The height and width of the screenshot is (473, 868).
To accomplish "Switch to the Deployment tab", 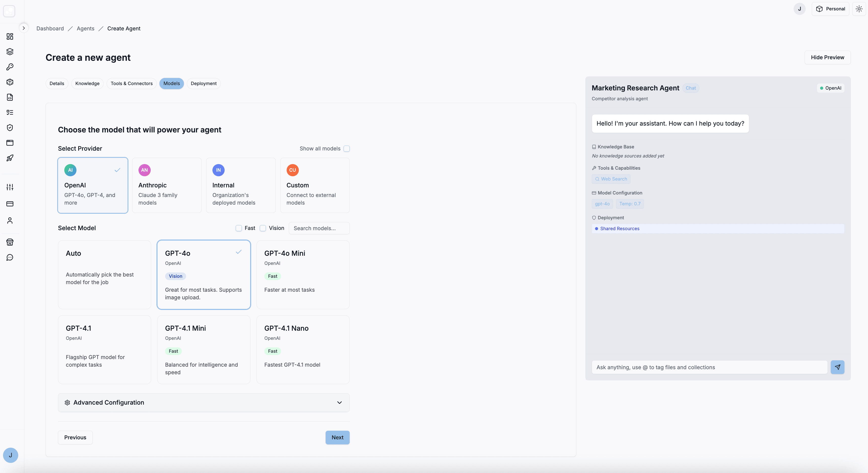I will 204,84.
